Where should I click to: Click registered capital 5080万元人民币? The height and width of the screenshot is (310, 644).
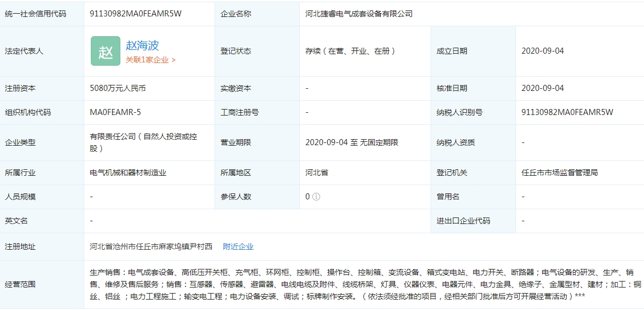point(118,88)
